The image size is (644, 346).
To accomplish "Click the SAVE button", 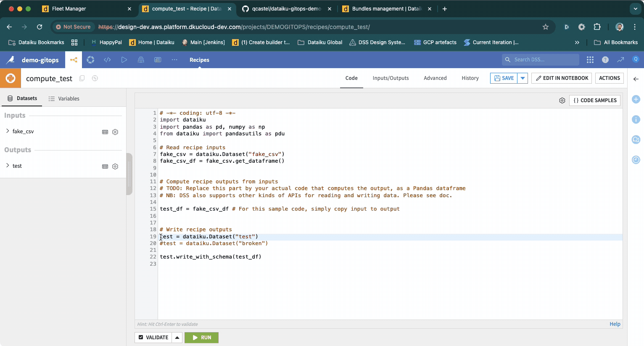I will tap(504, 78).
